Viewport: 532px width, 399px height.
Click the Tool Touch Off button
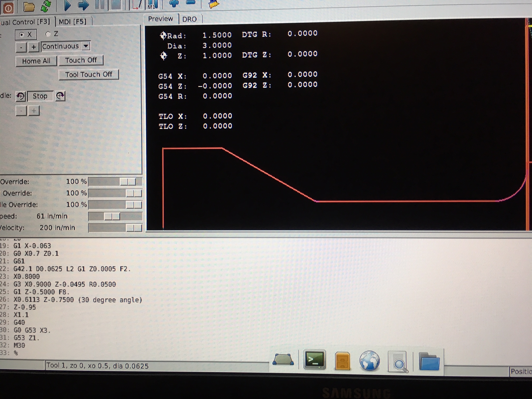(89, 74)
